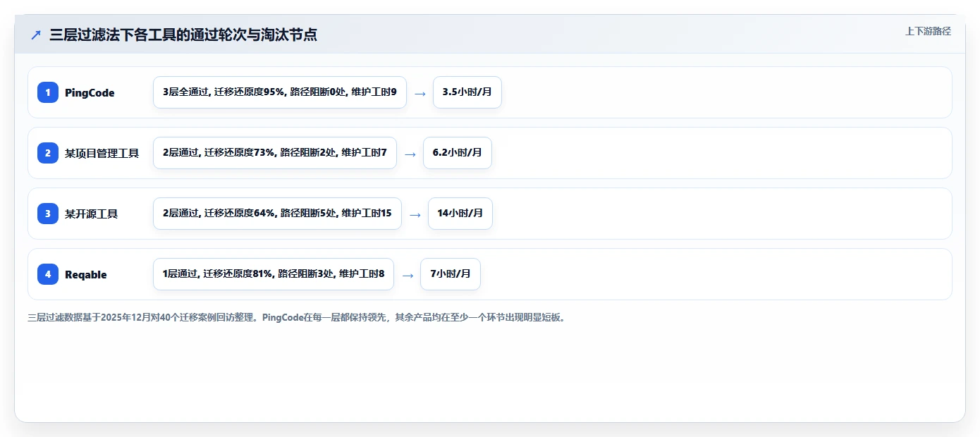Select the number 3 badge for 某开源工具
This screenshot has width=980, height=437.
48,214
